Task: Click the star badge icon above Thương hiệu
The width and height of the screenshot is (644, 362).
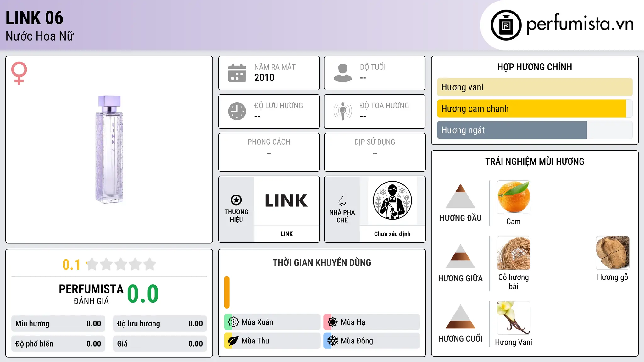Action: [x=236, y=200]
